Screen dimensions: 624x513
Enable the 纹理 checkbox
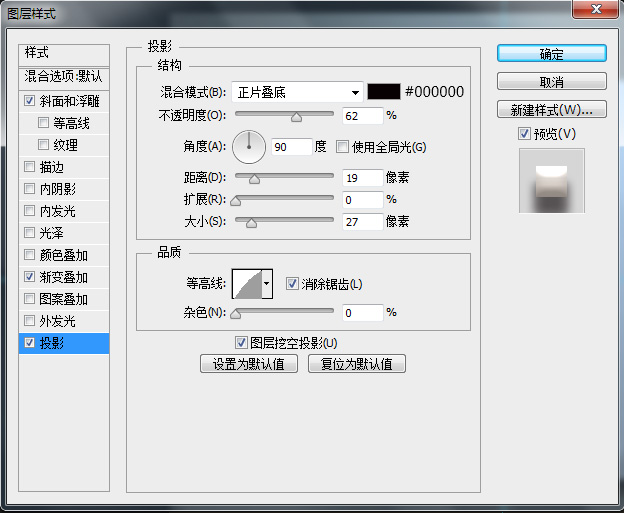(x=43, y=144)
